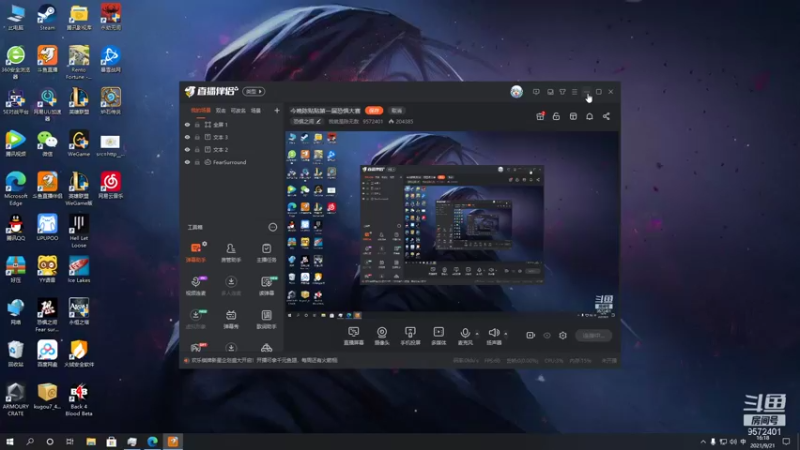
Task: Add a 手机投屏 phone mirroring source
Action: (410, 336)
